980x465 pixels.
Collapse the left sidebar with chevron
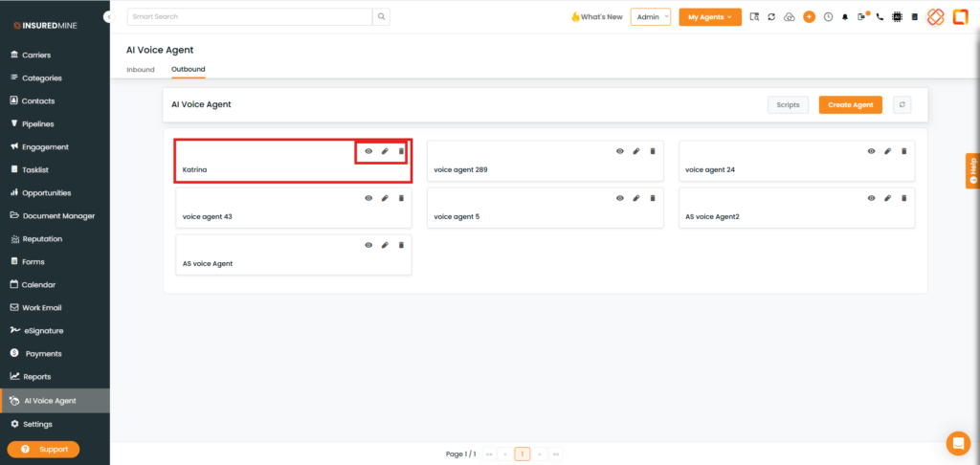click(x=110, y=17)
